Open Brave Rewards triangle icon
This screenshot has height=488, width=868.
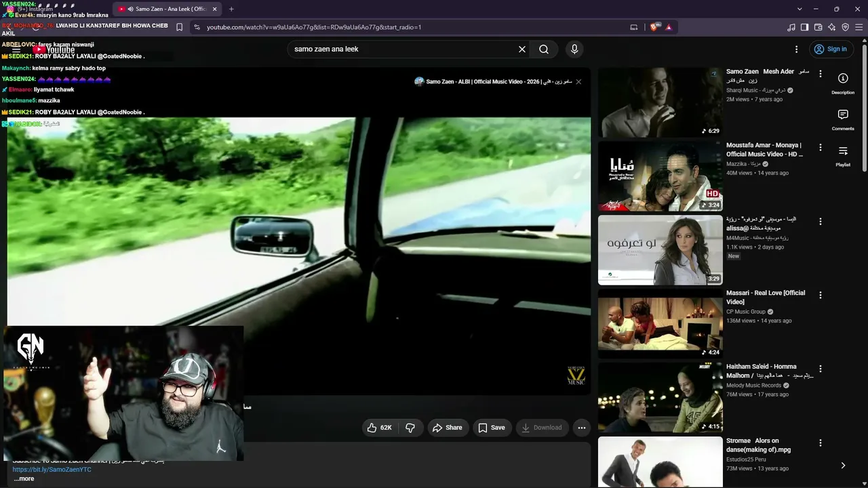669,27
